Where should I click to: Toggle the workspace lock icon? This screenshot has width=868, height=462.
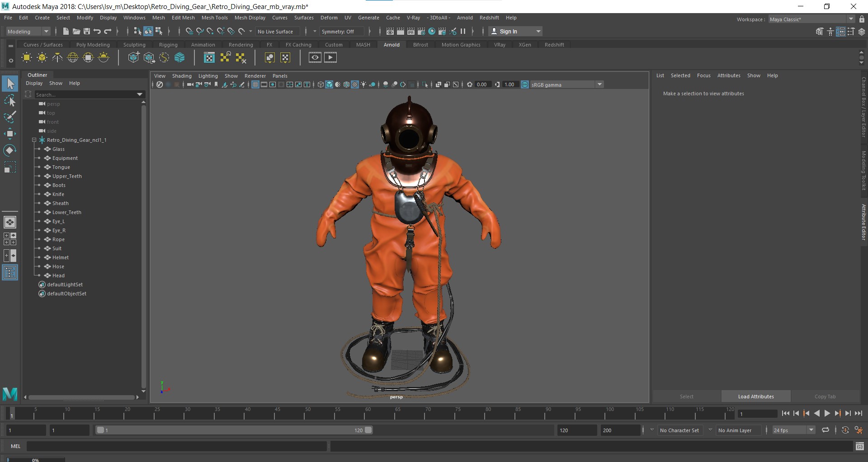click(x=862, y=19)
